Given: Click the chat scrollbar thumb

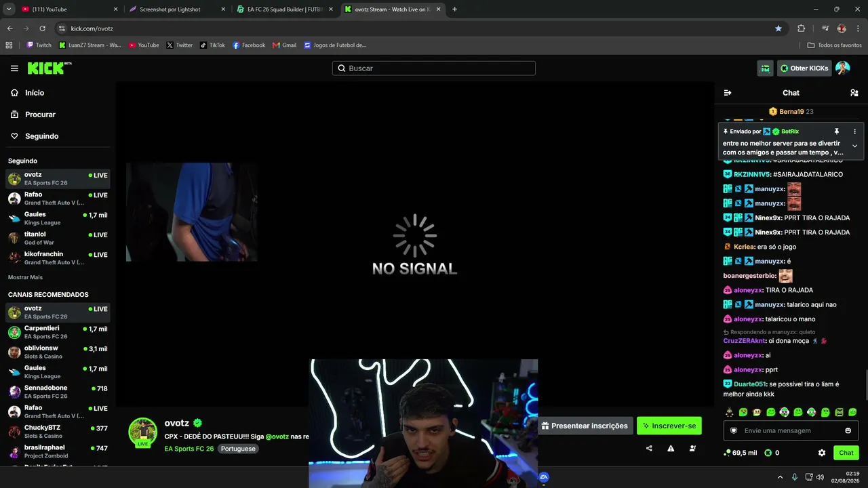Looking at the screenshot, I should pos(866,385).
